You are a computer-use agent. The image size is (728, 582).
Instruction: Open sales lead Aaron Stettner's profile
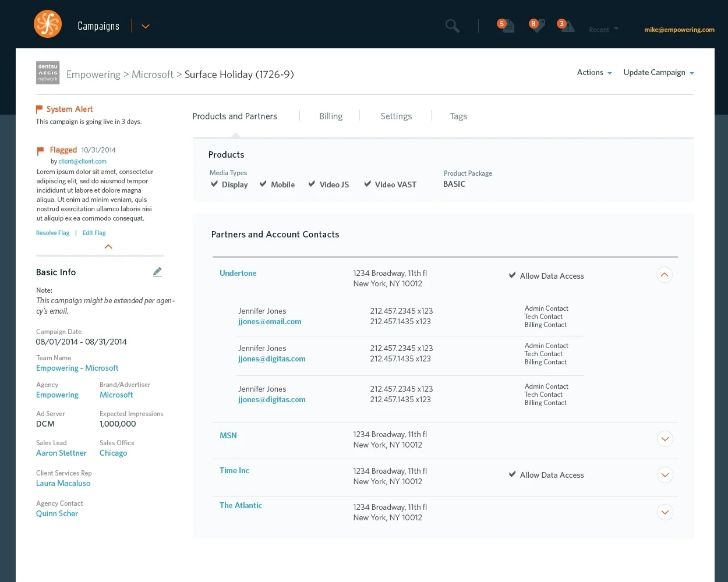pyautogui.click(x=61, y=453)
